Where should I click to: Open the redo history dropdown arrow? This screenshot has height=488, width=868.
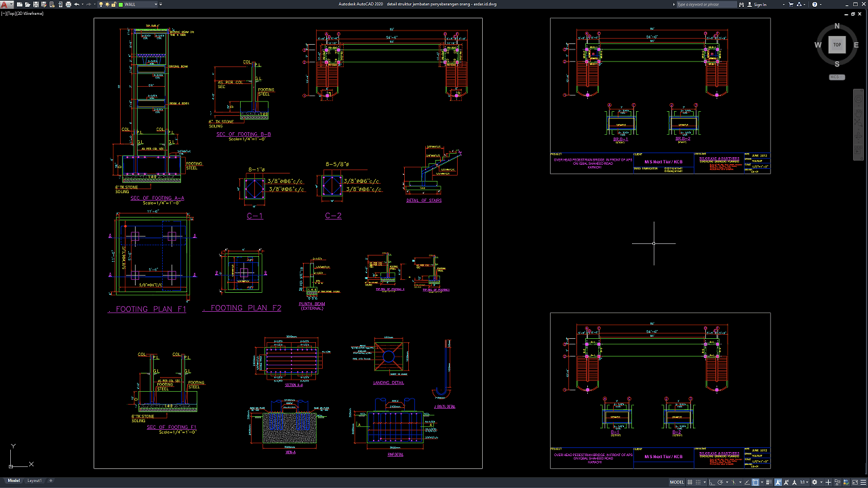click(x=94, y=4)
